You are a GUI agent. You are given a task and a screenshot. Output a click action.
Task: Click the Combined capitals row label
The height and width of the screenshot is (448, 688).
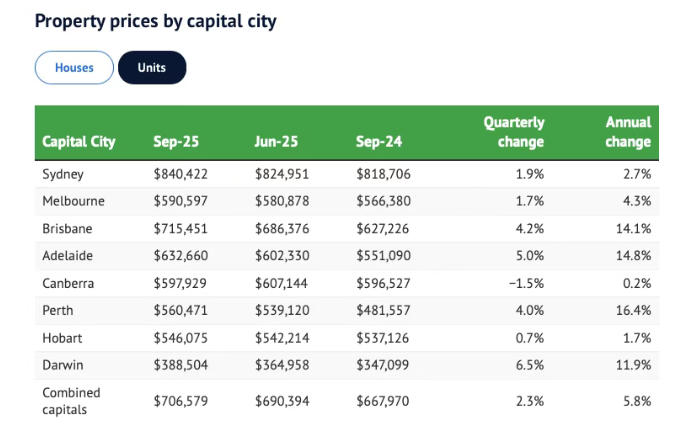point(71,401)
